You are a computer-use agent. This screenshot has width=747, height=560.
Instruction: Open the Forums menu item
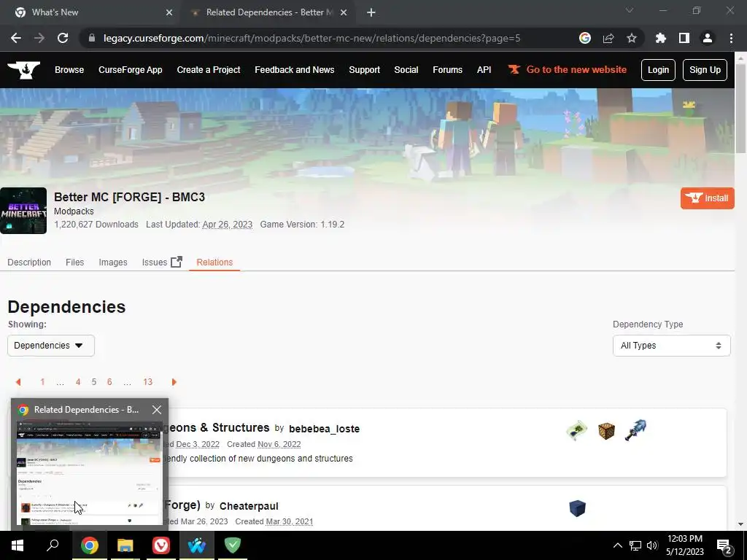coord(447,70)
